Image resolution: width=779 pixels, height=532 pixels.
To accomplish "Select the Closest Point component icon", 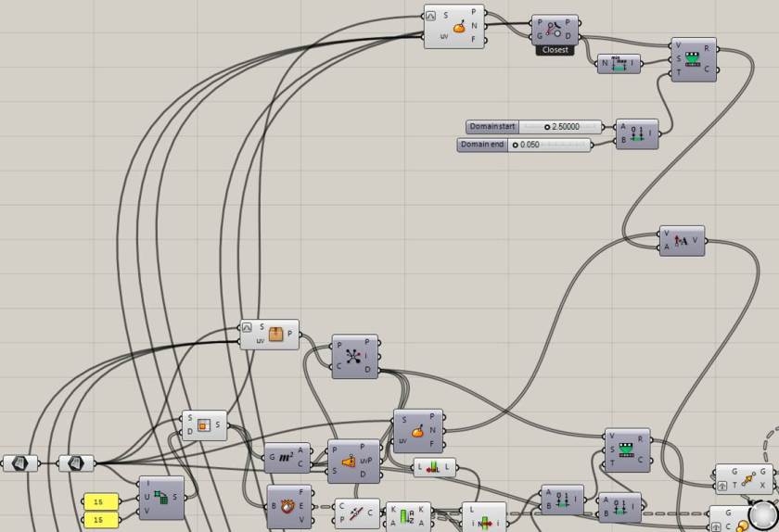I will 555,30.
